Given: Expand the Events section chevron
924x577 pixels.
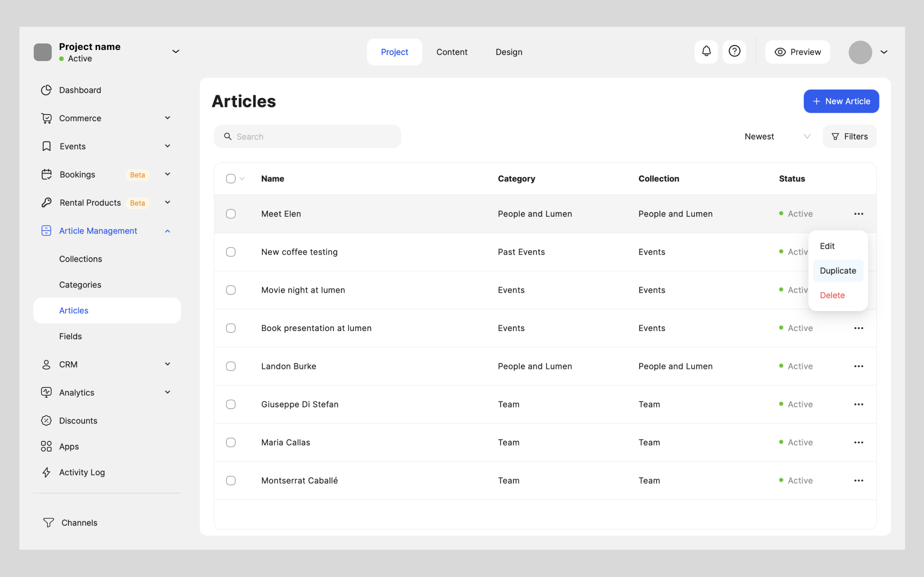Looking at the screenshot, I should [x=168, y=146].
